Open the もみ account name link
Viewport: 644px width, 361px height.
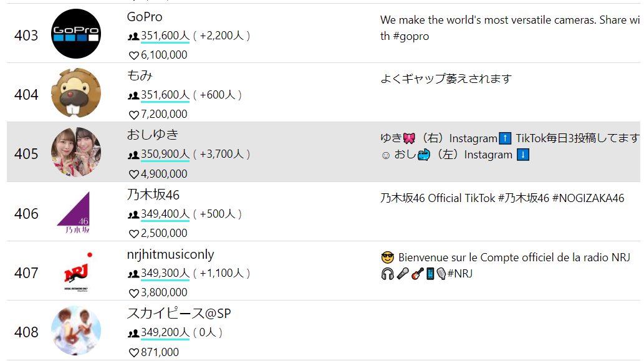140,75
